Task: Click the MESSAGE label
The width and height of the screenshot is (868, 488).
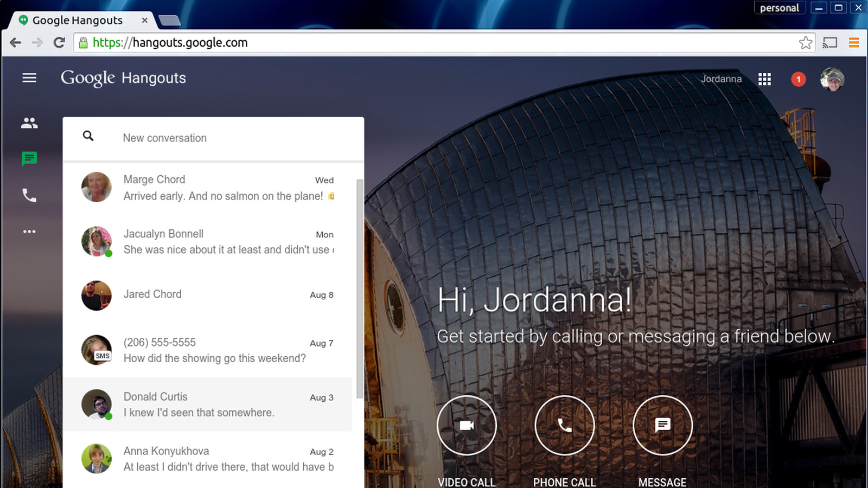Action: [x=662, y=482]
